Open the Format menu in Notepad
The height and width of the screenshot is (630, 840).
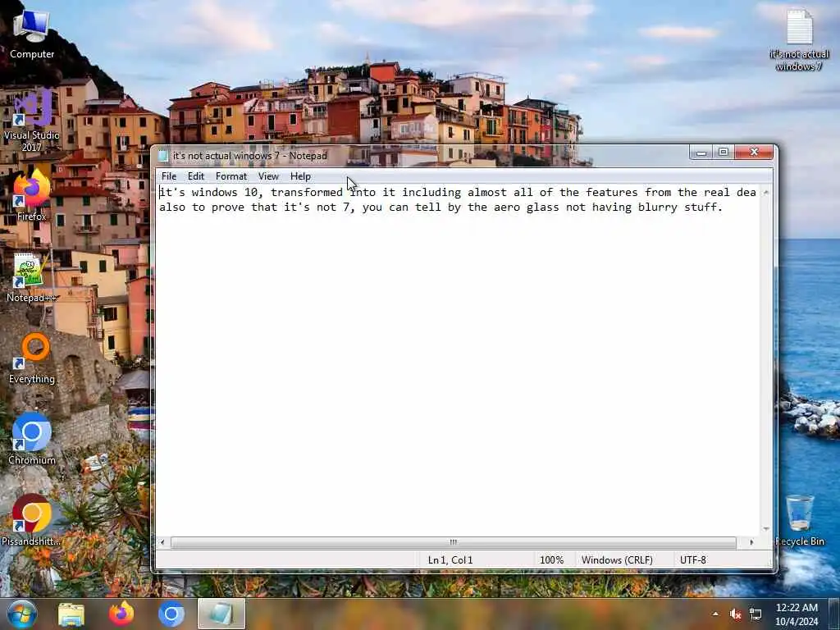coord(231,176)
